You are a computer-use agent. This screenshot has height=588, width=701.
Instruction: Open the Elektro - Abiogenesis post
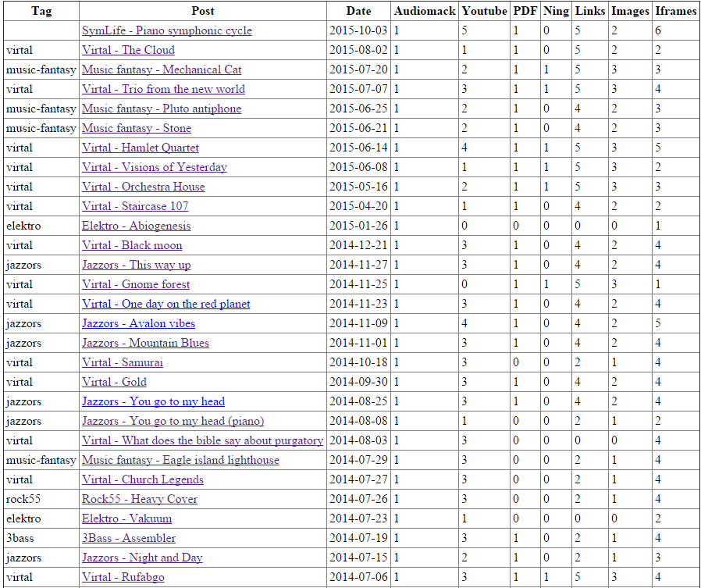coord(136,226)
